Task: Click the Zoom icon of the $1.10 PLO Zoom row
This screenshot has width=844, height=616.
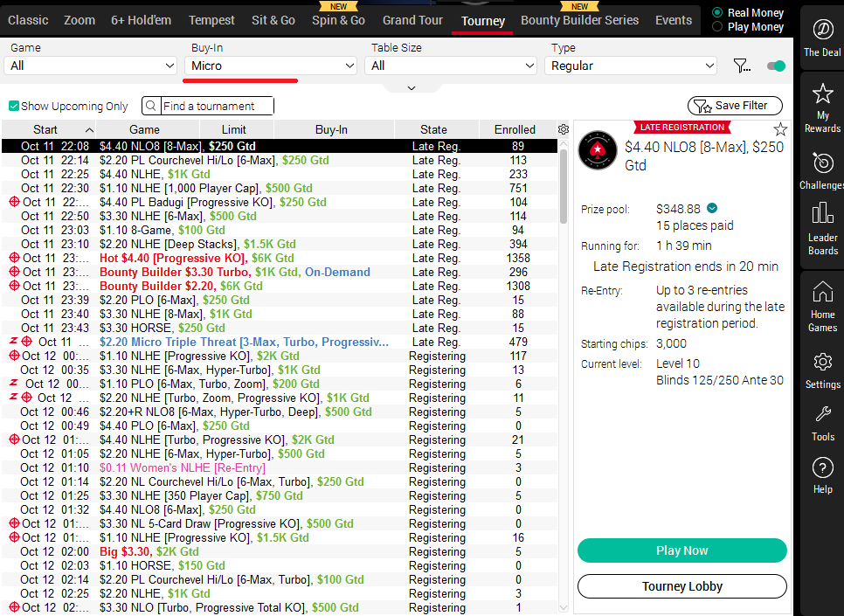Action: pyautogui.click(x=14, y=384)
